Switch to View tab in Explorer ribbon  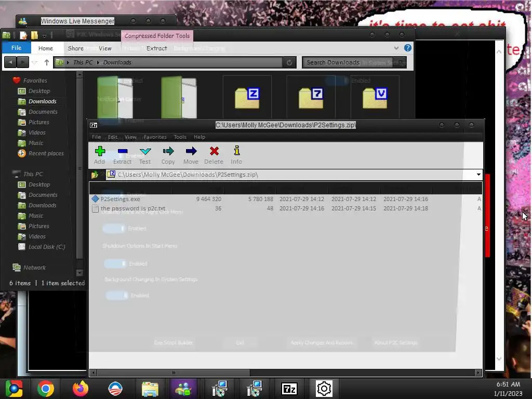tap(105, 48)
